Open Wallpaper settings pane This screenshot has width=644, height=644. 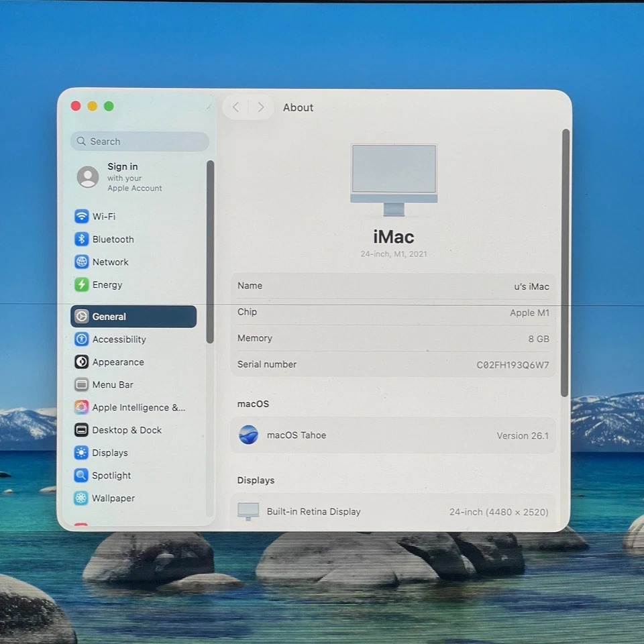click(113, 498)
